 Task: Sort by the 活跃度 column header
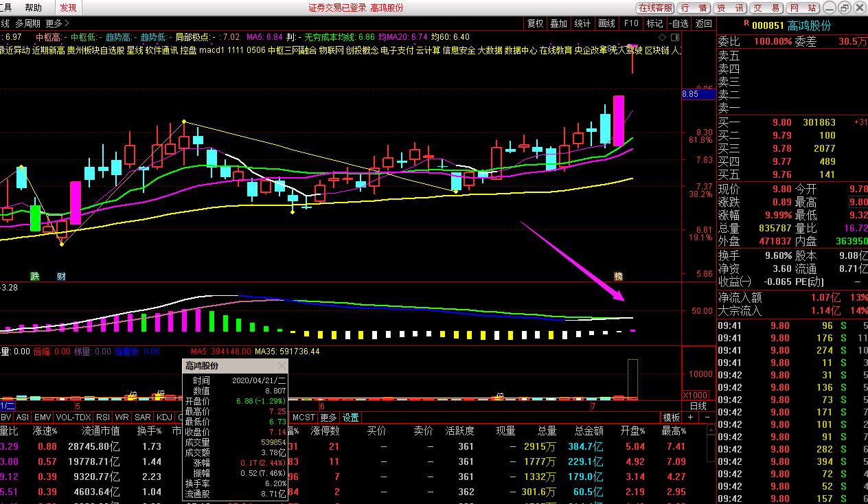[x=459, y=431]
